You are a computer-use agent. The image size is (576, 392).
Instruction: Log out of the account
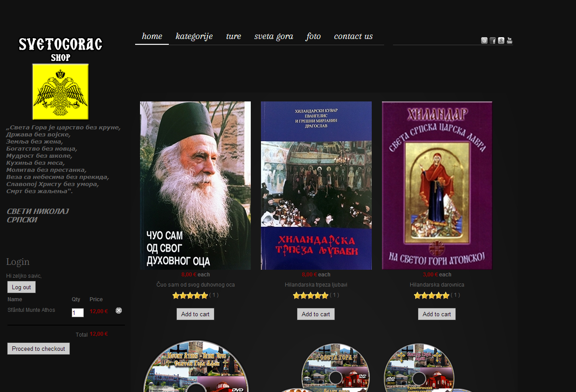(x=21, y=287)
